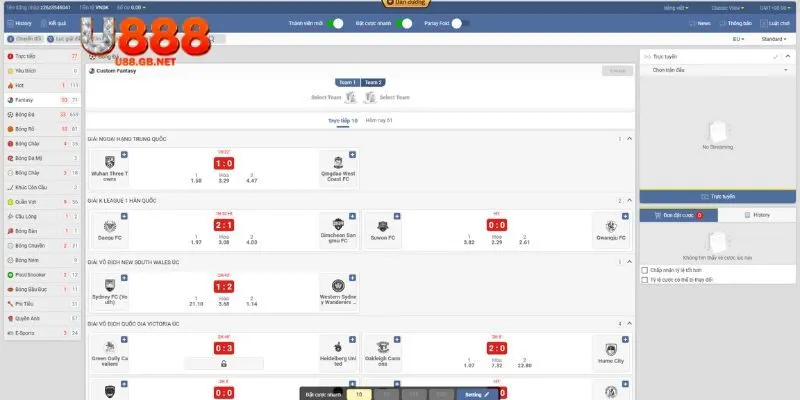800x400 pixels.
Task: Open the News link
Action: [700, 23]
